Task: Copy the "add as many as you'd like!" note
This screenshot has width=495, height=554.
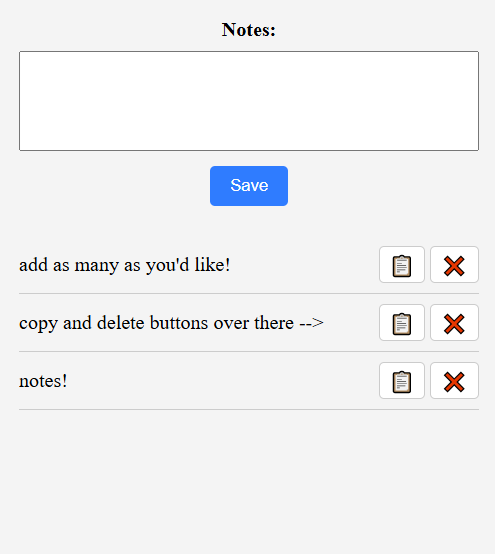Action: click(x=402, y=265)
